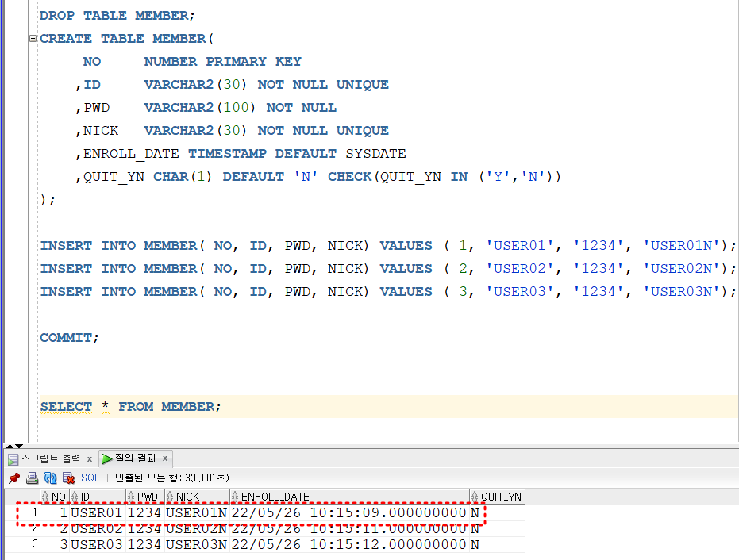Select the USER01N nickname cell
739x560 pixels.
tap(197, 512)
